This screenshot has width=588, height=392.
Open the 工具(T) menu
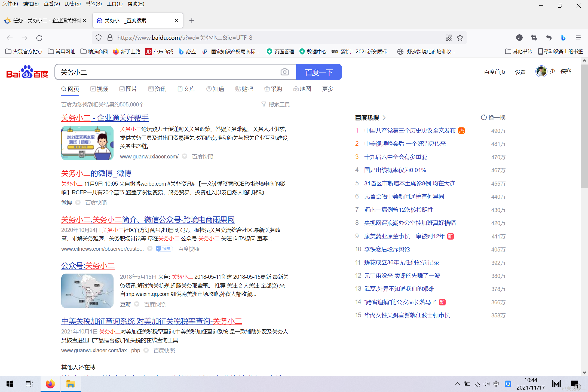(115, 4)
